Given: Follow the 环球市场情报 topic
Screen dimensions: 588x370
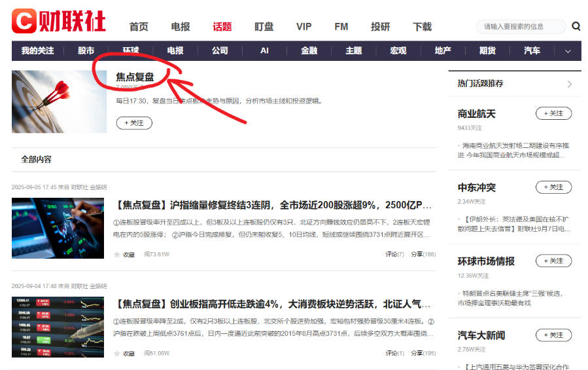Looking at the screenshot, I should tap(553, 261).
